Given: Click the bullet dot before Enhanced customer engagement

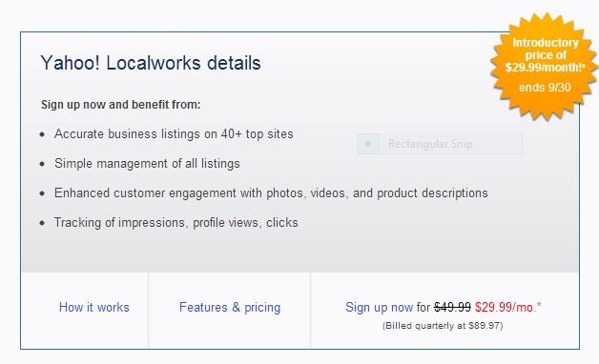Looking at the screenshot, I should tap(42, 193).
